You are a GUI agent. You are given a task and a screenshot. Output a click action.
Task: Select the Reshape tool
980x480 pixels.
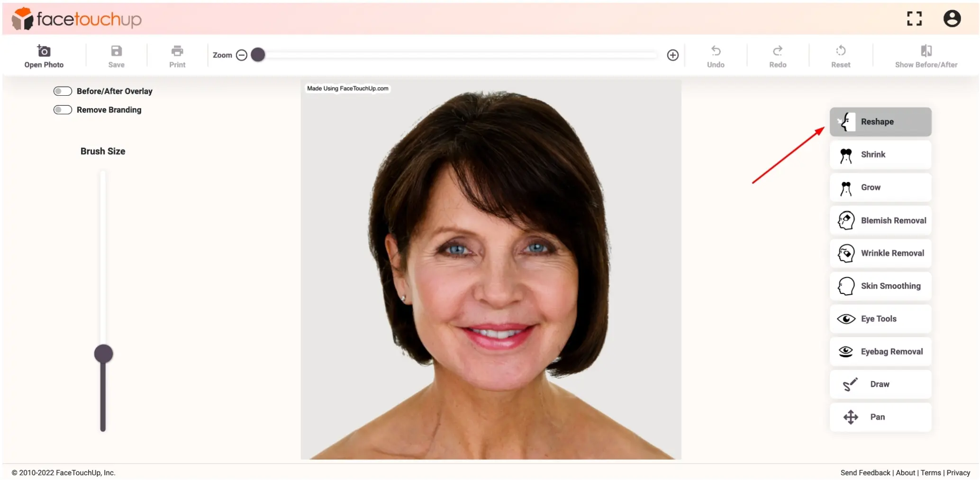point(880,122)
